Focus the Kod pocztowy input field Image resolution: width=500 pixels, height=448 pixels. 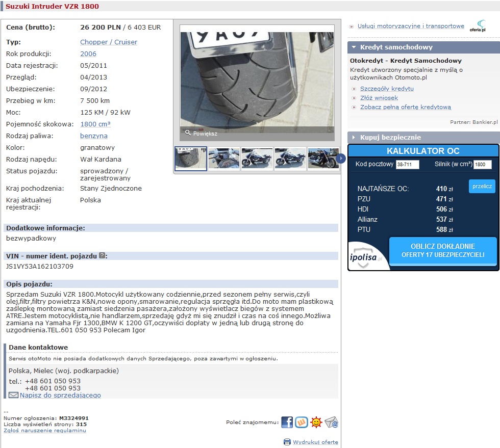(x=407, y=165)
